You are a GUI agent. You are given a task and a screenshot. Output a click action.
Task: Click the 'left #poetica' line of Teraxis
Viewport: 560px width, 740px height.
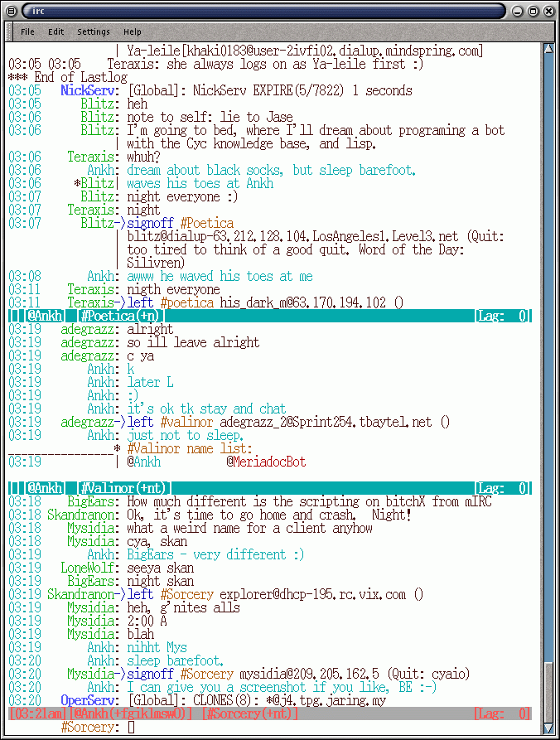tap(265, 302)
